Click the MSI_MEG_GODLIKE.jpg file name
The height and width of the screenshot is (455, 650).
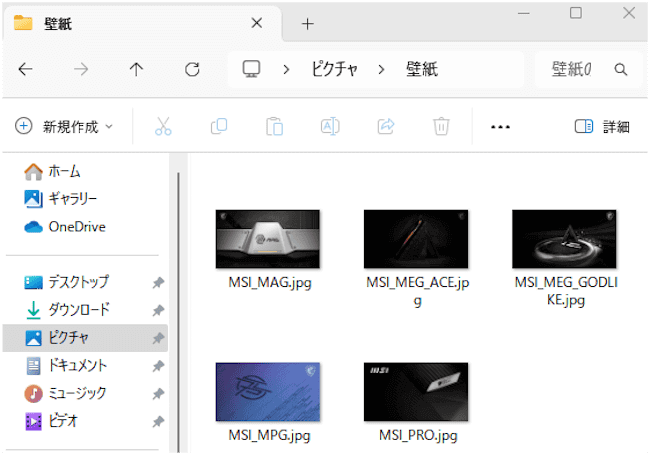click(566, 291)
